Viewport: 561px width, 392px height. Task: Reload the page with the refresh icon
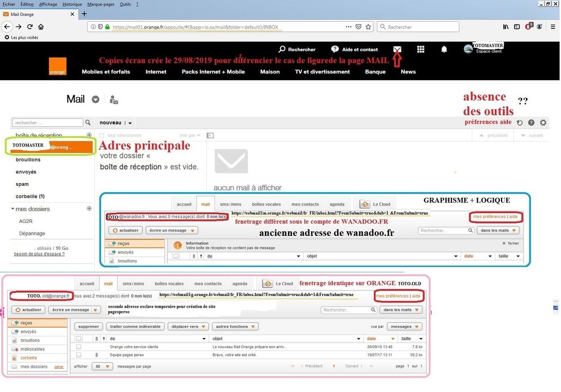[30, 27]
